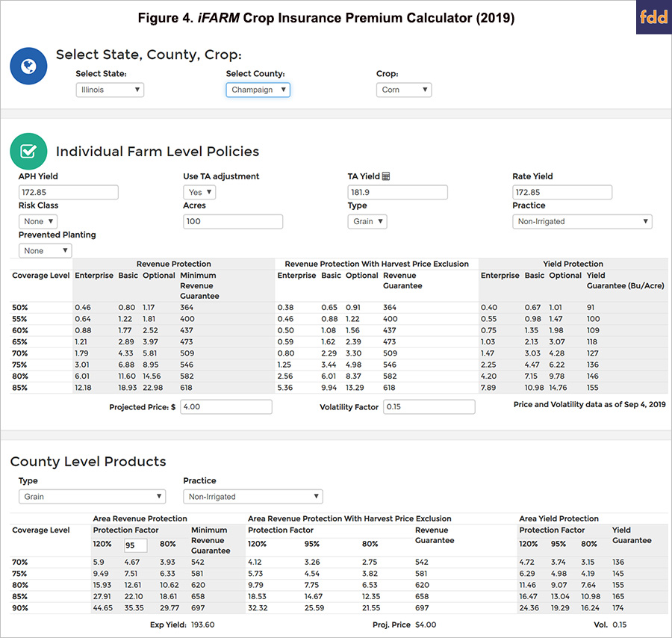The image size is (672, 638).
Task: Click Price and Volatility data date note
Action: click(589, 404)
